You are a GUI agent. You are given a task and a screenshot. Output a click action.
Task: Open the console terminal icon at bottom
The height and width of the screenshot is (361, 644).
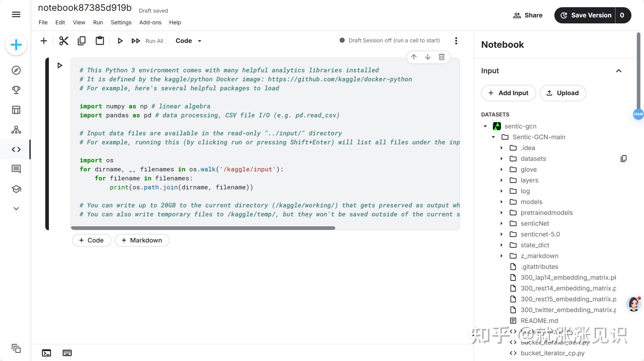[46, 353]
